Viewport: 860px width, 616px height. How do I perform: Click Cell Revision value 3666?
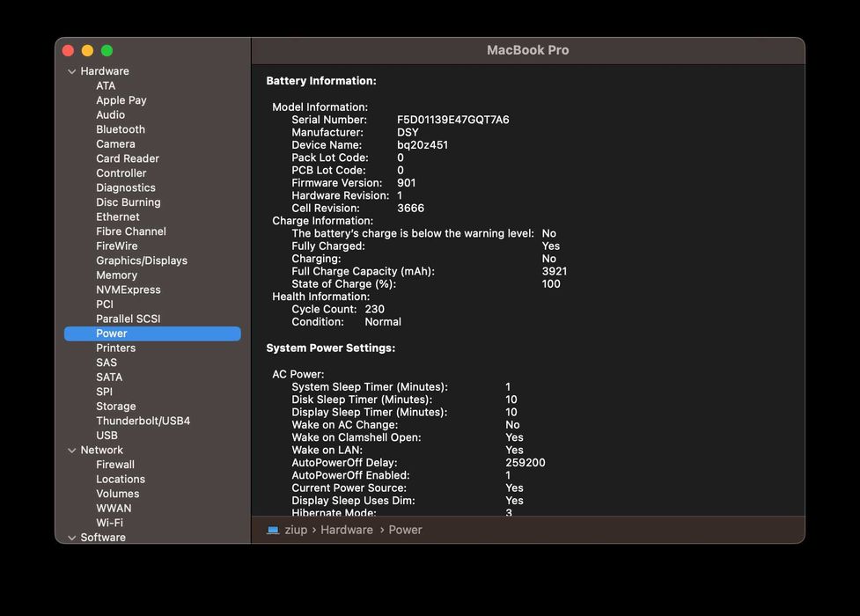coord(410,208)
